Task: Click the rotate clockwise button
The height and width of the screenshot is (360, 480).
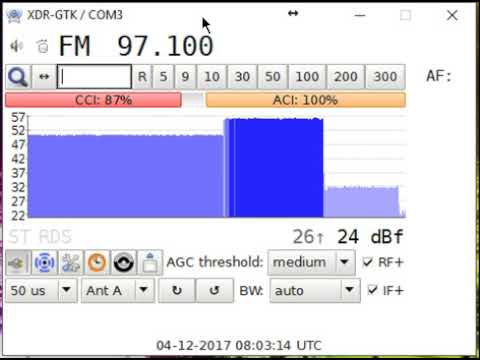Action: click(x=177, y=291)
